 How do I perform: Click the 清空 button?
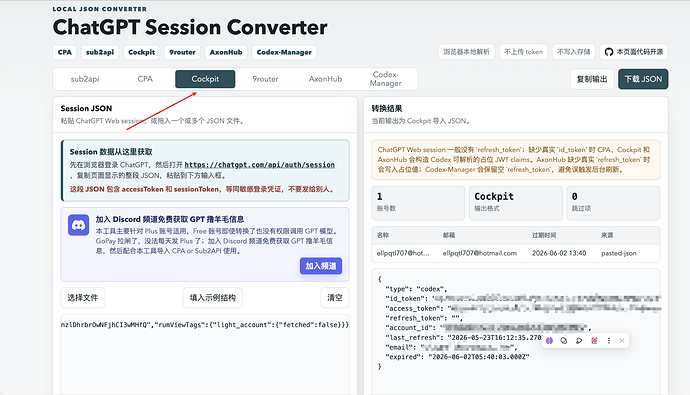click(x=335, y=298)
